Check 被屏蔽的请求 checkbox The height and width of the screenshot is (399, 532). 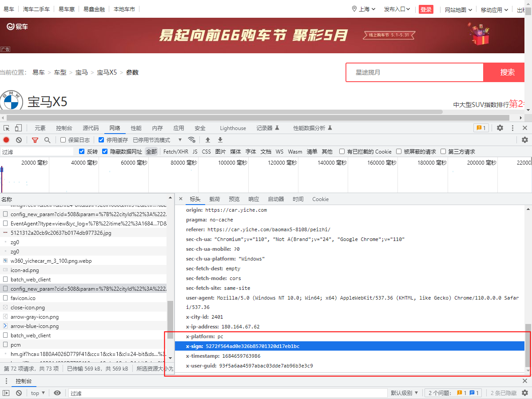pos(399,151)
